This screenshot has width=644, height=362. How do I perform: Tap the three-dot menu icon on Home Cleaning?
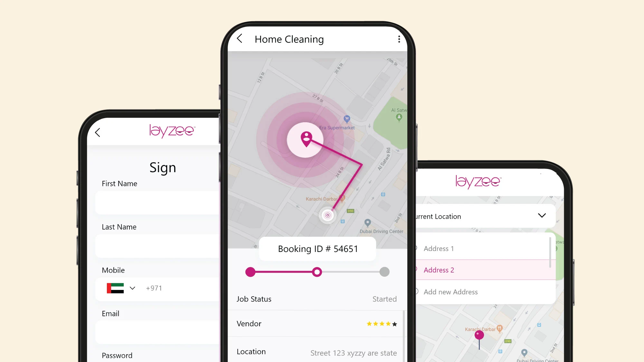click(398, 39)
